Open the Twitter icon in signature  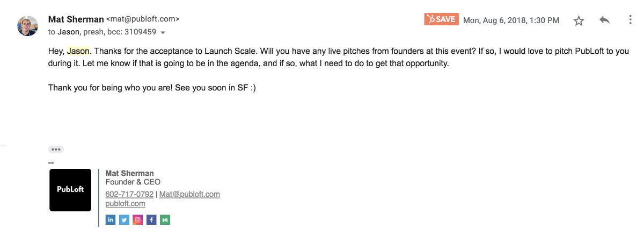[x=124, y=219]
